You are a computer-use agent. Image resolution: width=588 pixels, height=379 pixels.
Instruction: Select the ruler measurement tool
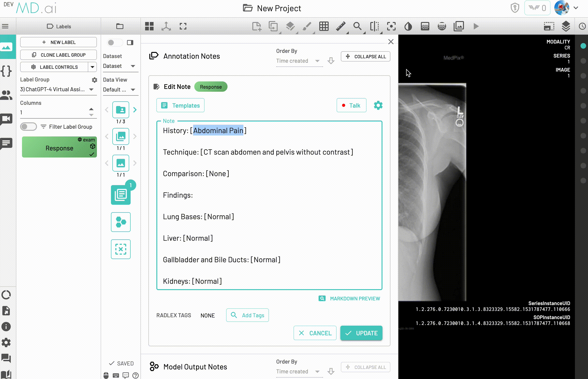341,26
